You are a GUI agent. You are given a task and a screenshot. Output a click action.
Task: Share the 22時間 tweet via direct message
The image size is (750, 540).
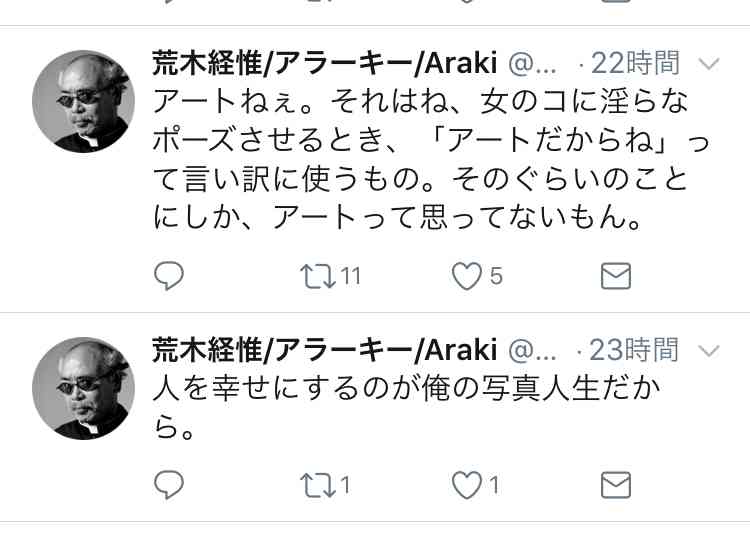click(616, 276)
